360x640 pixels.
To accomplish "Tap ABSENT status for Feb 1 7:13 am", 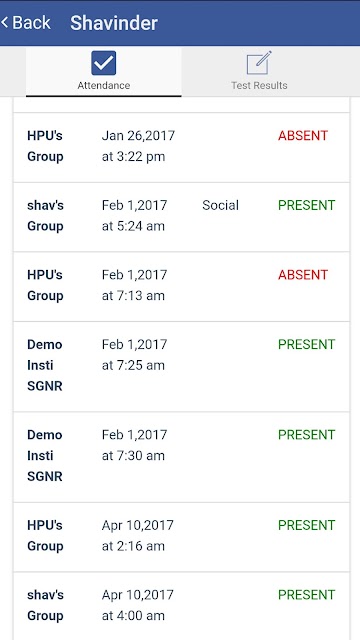I will pyautogui.click(x=303, y=275).
